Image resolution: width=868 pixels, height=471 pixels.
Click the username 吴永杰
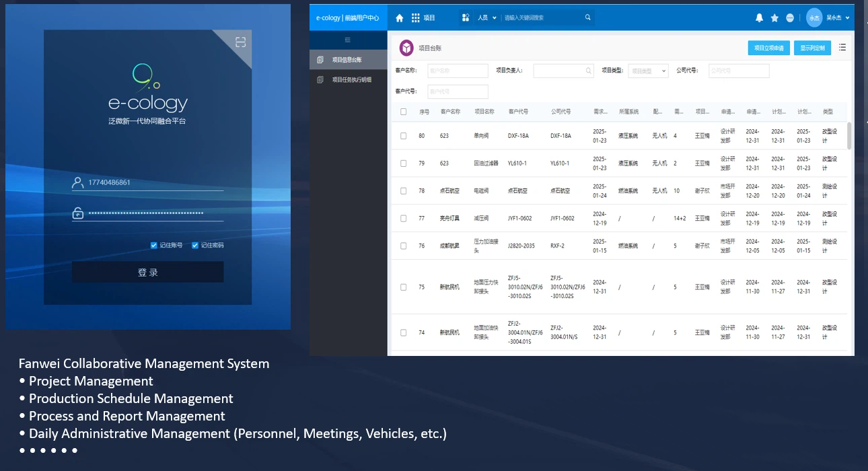[x=833, y=17]
